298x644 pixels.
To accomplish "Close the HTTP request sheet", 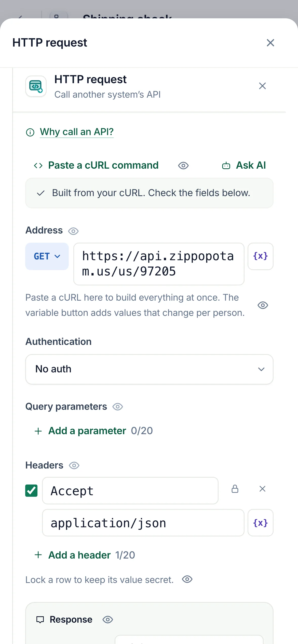I will coord(270,43).
